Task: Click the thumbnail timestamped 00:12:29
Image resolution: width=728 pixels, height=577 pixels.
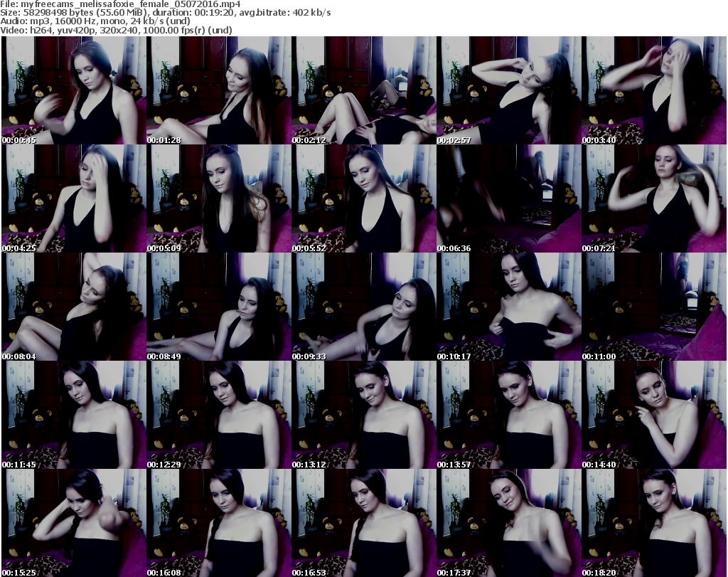Action: pos(219,415)
